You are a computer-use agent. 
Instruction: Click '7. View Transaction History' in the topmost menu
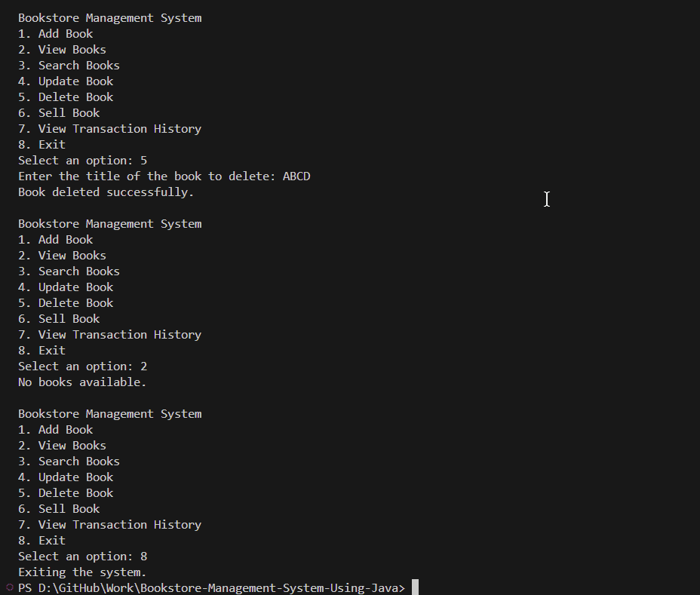[x=109, y=129]
